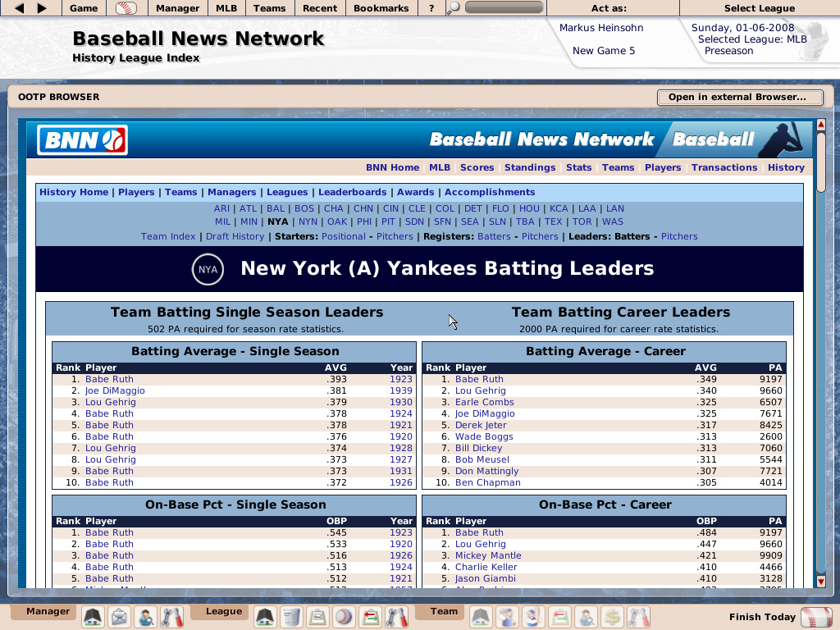
Task: Click the browser scrollbar down arrow
Action: (x=820, y=582)
